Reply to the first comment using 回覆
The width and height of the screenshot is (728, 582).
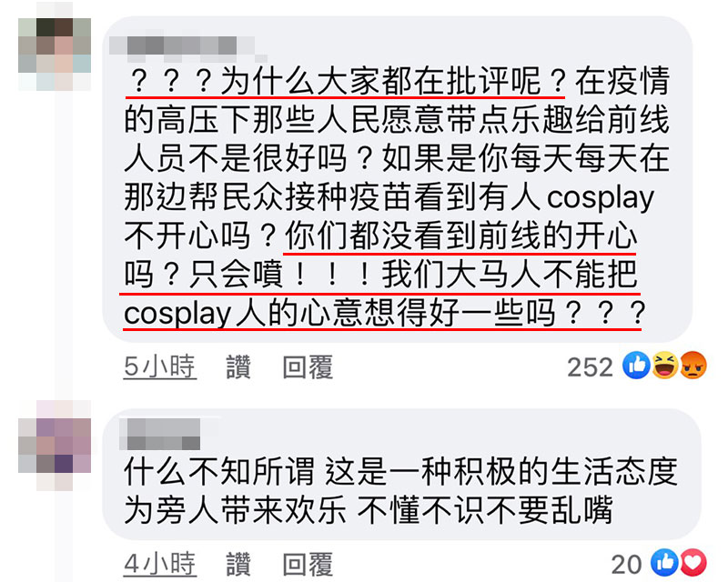[308, 366]
